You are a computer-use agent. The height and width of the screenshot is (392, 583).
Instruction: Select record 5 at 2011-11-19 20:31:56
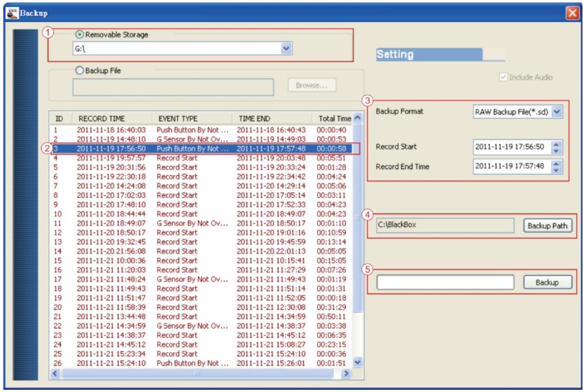click(201, 167)
